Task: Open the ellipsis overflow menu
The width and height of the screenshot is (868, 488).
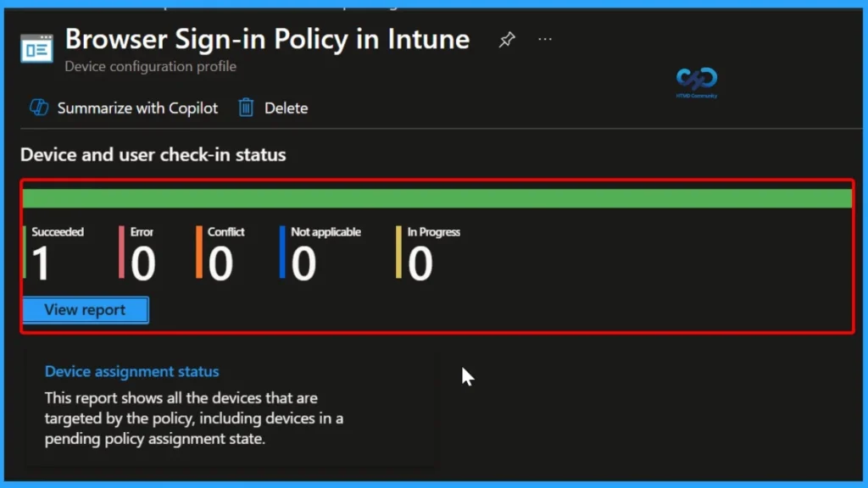Action: (x=545, y=39)
